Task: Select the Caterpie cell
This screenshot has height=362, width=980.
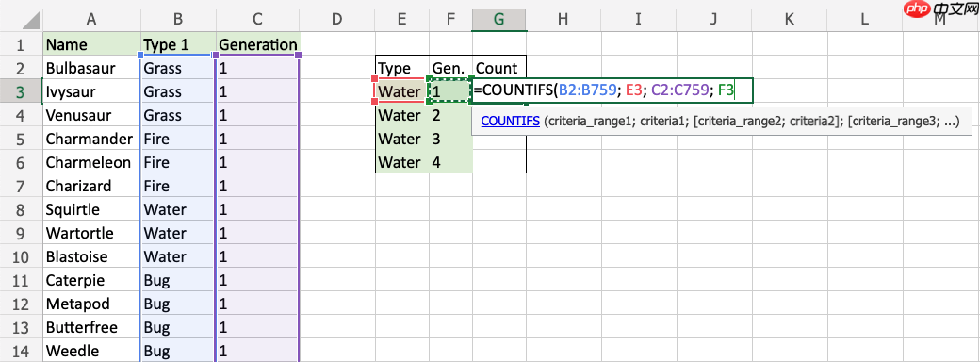Action: [x=90, y=280]
